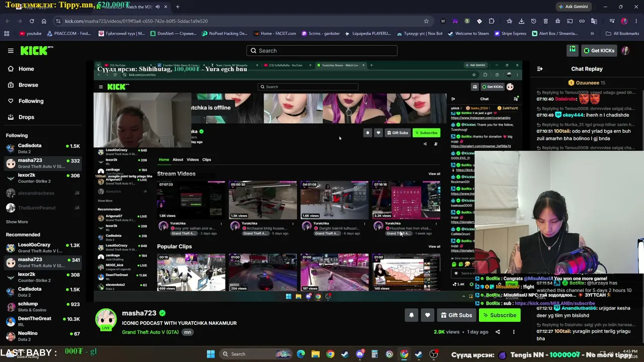Open the Chrome apps grid
The width and height of the screenshot is (644, 362).
[7, 34]
